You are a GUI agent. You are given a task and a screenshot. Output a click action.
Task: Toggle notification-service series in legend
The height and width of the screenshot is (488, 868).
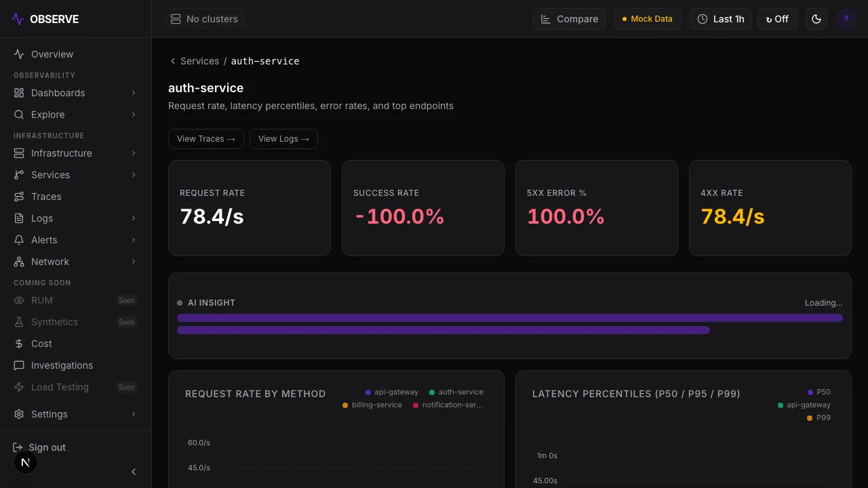(448, 405)
